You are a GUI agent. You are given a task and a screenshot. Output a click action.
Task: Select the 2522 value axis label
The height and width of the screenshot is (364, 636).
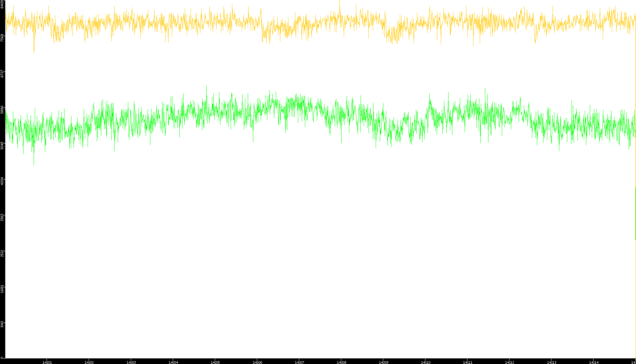click(2, 253)
